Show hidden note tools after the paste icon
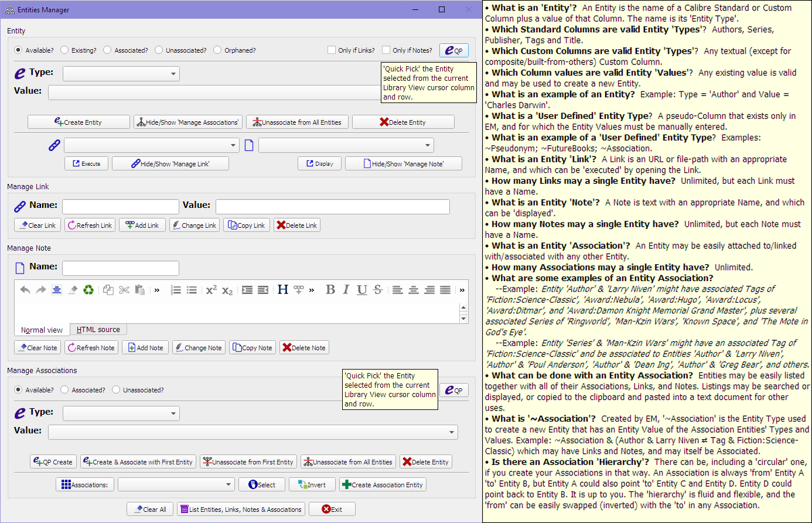The width and height of the screenshot is (812, 523). click(x=157, y=290)
